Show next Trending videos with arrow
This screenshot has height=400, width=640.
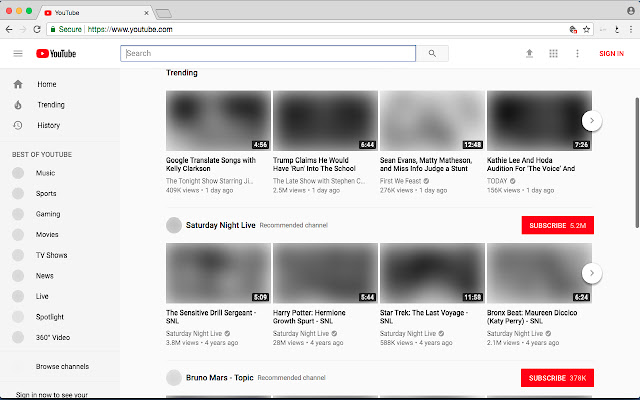coord(592,121)
